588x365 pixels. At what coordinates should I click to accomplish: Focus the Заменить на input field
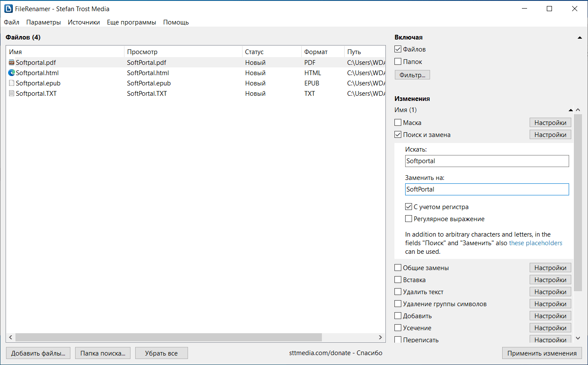[487, 189]
